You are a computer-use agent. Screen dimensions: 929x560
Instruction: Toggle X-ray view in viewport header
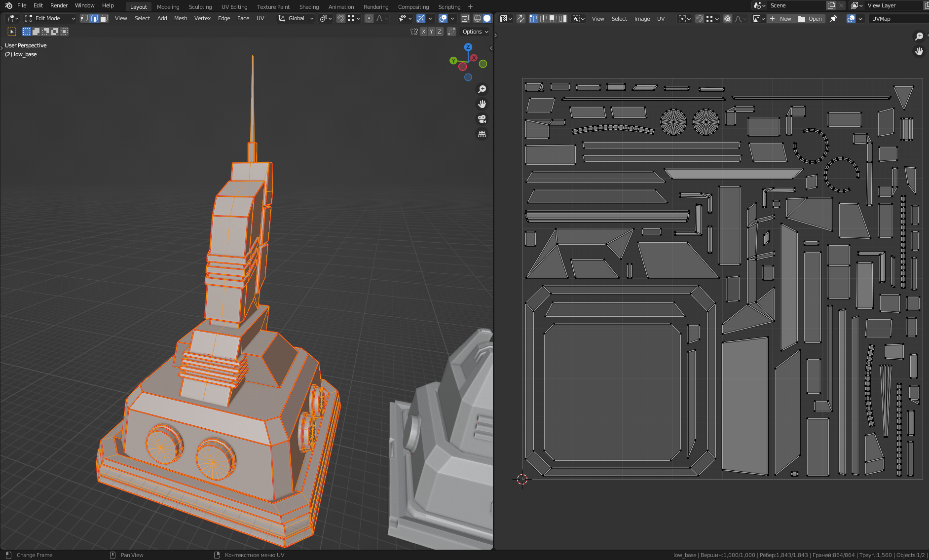point(465,18)
